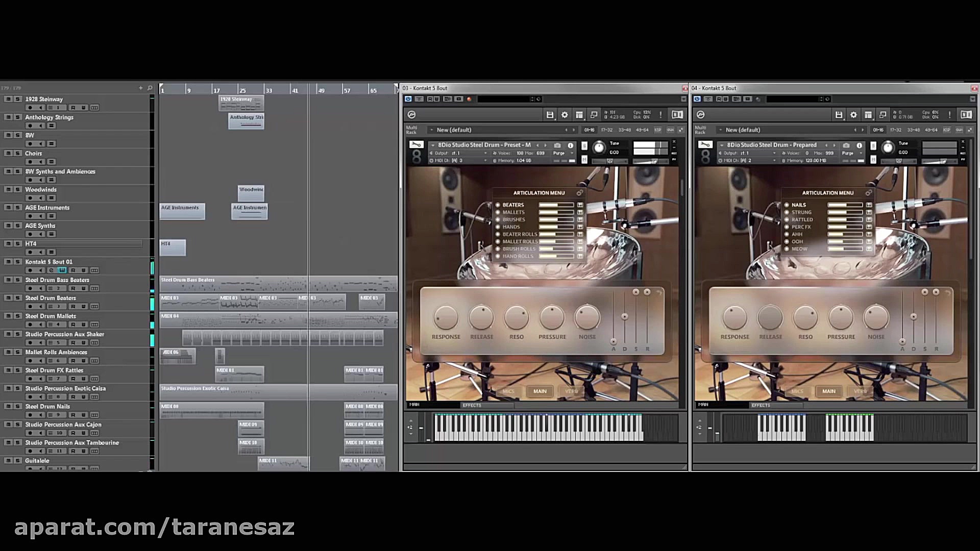Click the snapshot camera icon on instrument header
Screen dimensions: 980x551
tap(558, 145)
